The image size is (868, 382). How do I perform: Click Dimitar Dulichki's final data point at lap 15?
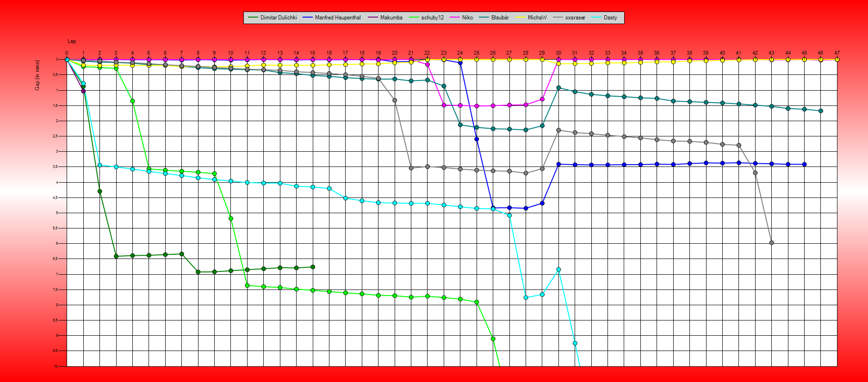(313, 267)
